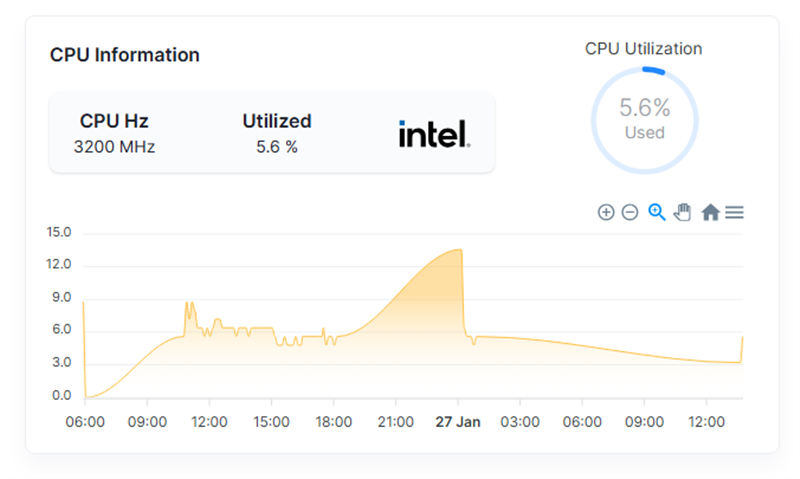
Task: Click the 12:00 label at chart end
Action: click(706, 422)
